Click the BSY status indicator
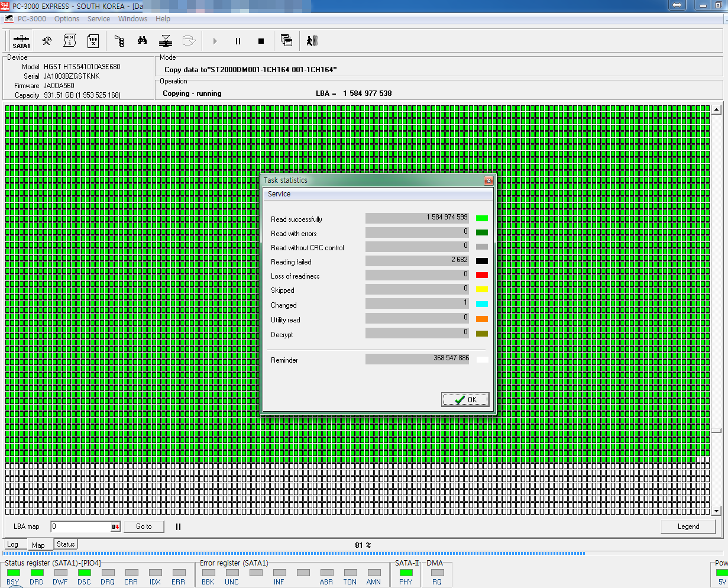 (13, 573)
